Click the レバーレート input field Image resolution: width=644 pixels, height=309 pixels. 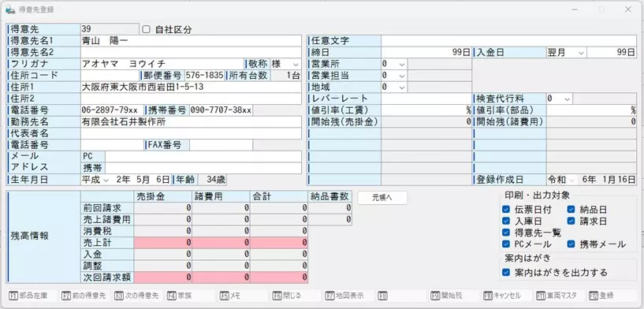tap(426, 99)
